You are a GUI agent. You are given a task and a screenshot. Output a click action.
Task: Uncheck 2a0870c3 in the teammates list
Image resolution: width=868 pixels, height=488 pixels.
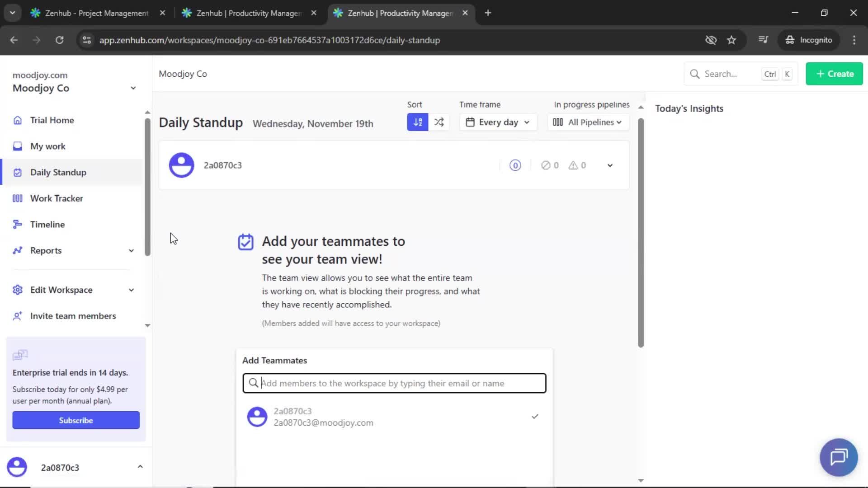pos(535,416)
